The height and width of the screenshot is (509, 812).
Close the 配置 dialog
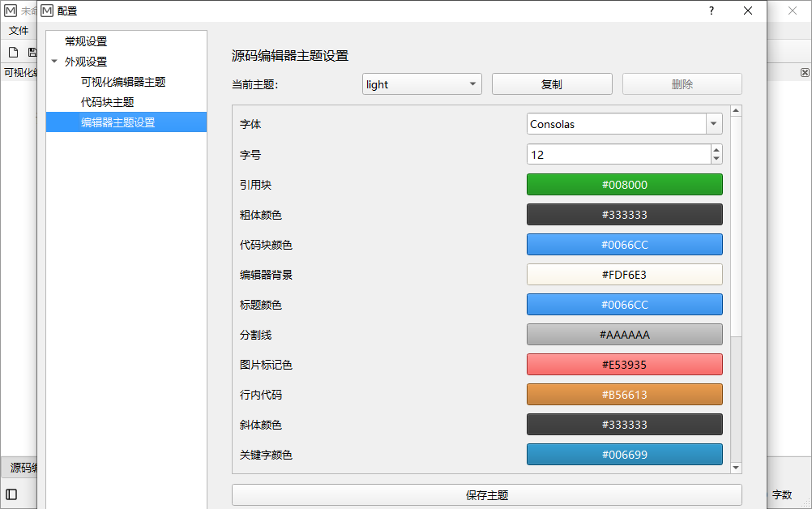748,11
